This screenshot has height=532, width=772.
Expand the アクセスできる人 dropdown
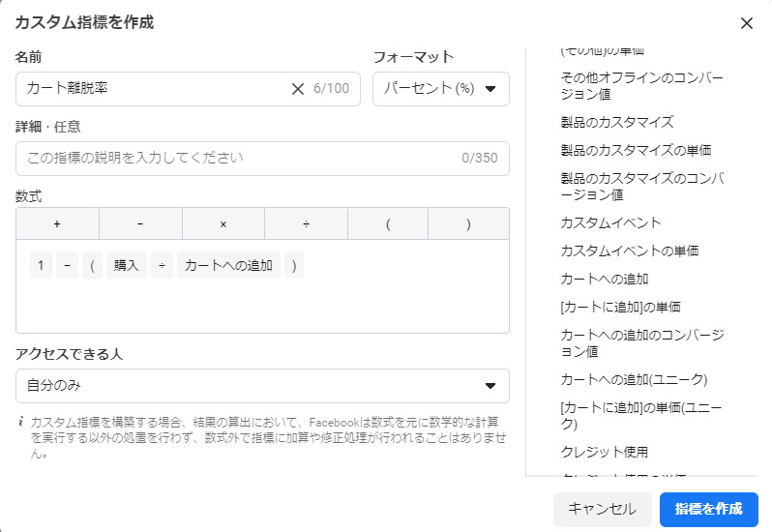(262, 386)
